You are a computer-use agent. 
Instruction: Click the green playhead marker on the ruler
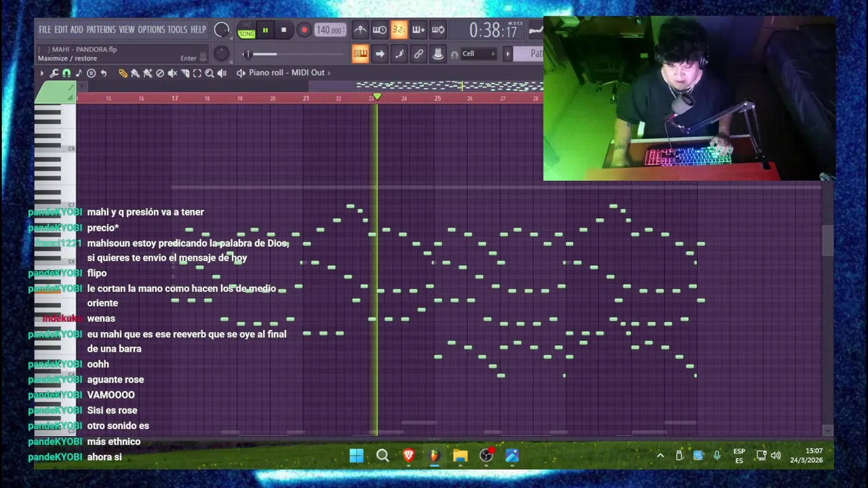(x=377, y=98)
